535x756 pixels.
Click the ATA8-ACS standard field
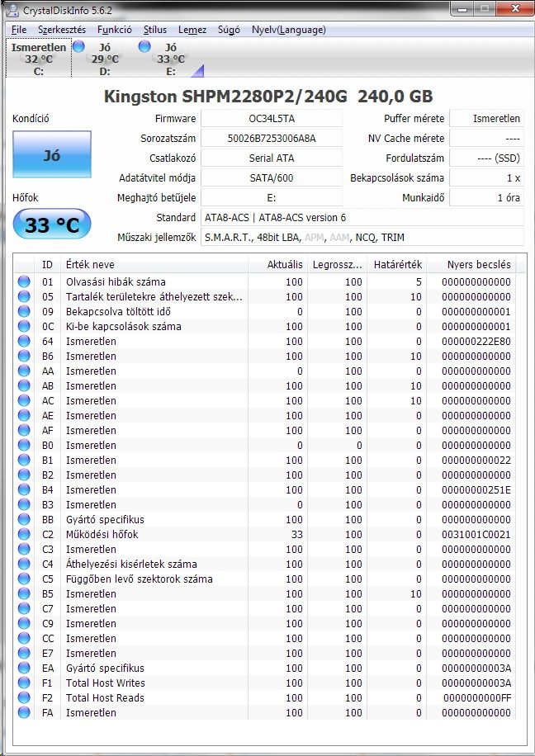[x=362, y=217]
